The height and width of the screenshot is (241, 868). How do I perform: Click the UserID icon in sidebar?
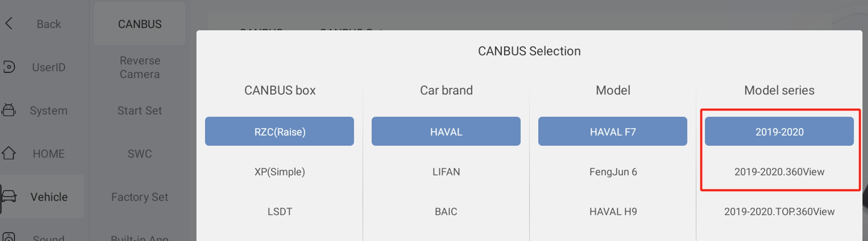pos(9,67)
